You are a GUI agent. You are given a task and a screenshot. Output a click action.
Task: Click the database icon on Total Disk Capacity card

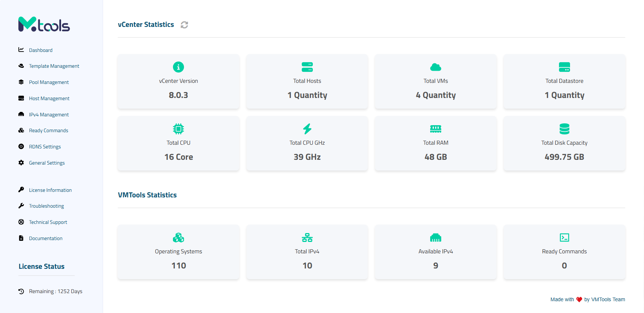tap(565, 129)
